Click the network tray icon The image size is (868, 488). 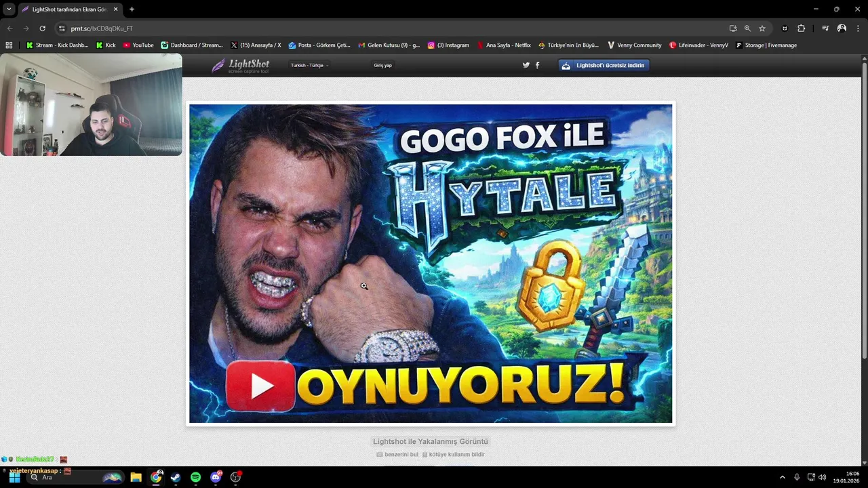[811, 477]
